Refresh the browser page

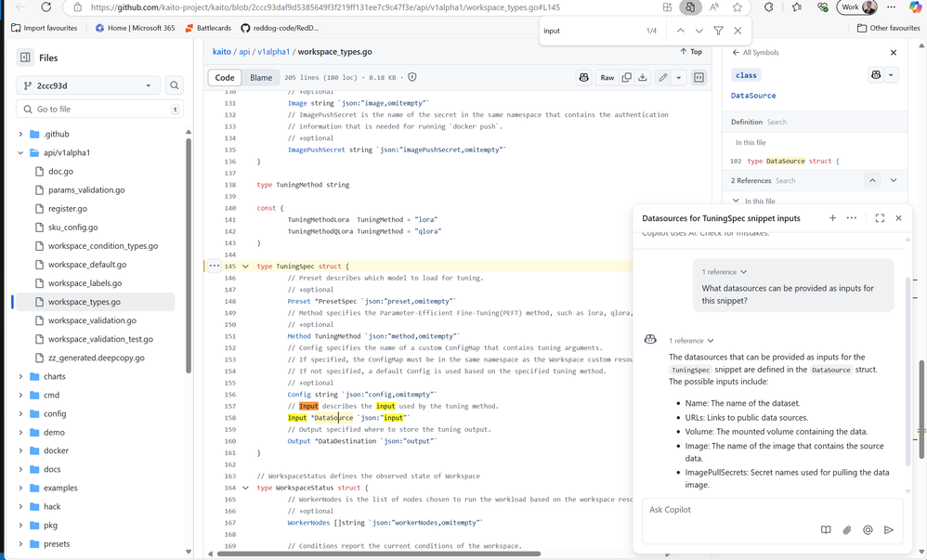pos(46,7)
